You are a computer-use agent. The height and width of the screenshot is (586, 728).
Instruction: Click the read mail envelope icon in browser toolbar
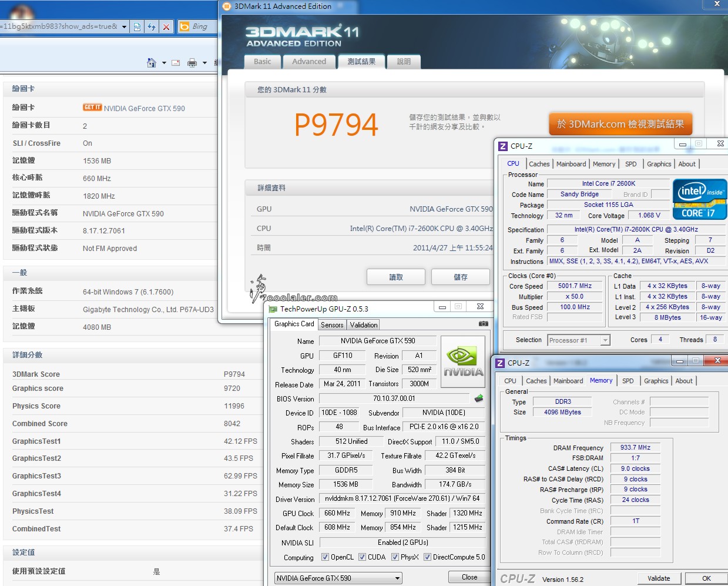click(x=176, y=63)
